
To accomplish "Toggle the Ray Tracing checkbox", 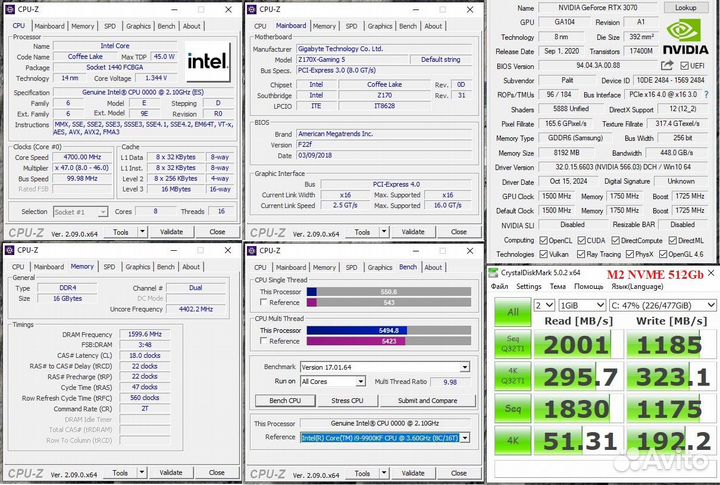I will coord(581,254).
